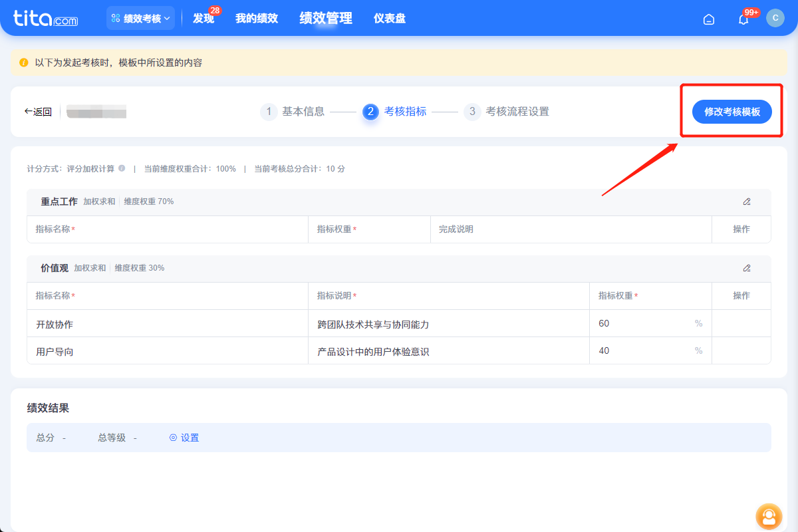Screen dimensions: 798x532
Task: Expand the 绩效考核 dropdown menu
Action: pyautogui.click(x=140, y=18)
